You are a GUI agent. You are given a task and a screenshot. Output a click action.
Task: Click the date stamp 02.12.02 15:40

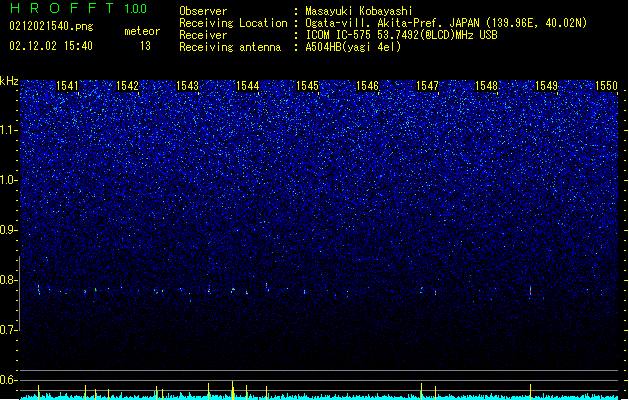pyautogui.click(x=51, y=46)
